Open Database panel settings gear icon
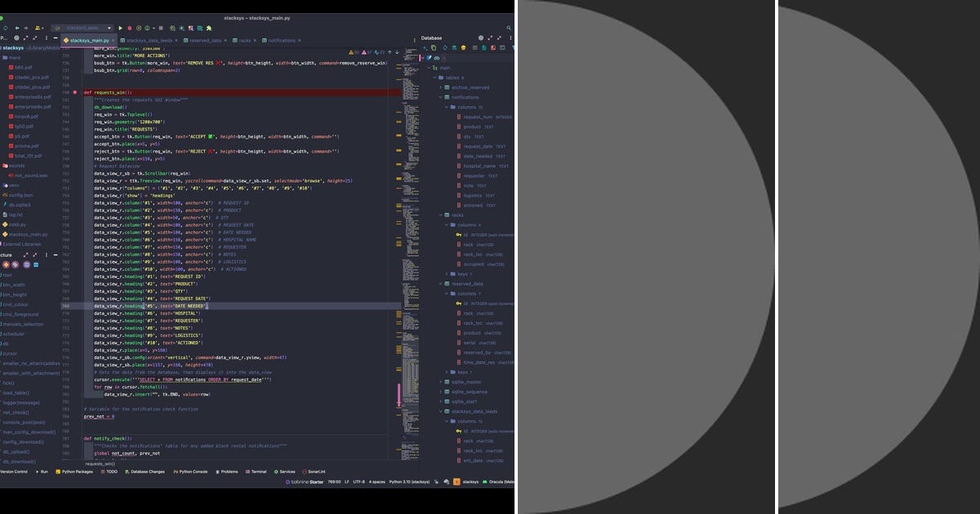980x514 pixels. [481, 38]
